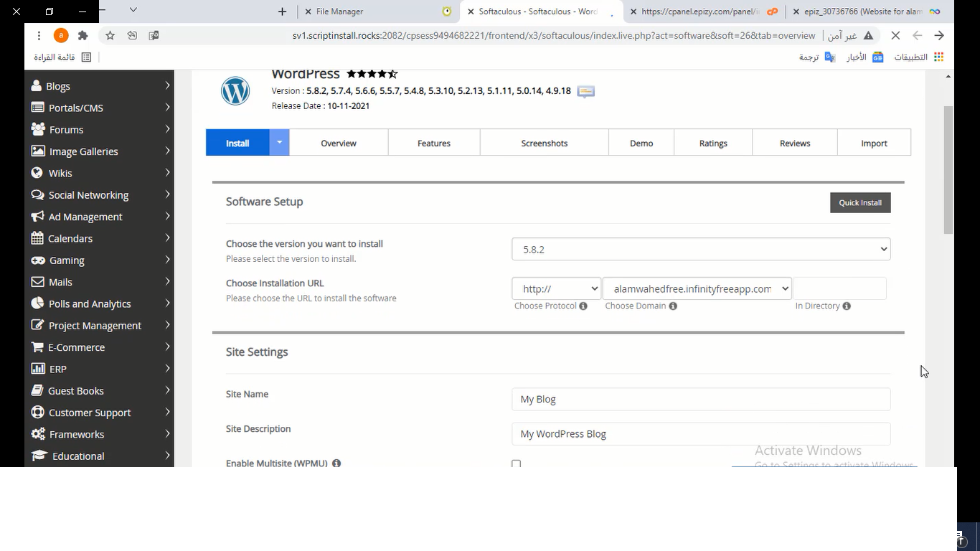Click the share page icon in the address bar
This screenshot has height=551, width=980.
pyautogui.click(x=132, y=35)
